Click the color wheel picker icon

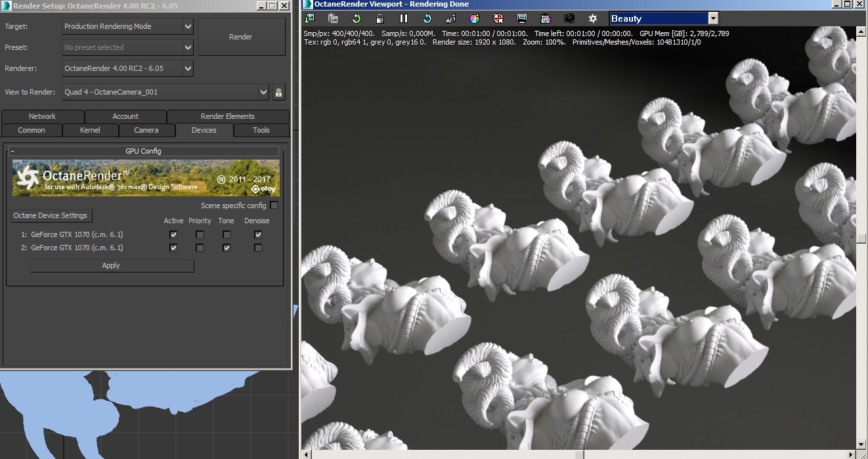pos(475,18)
